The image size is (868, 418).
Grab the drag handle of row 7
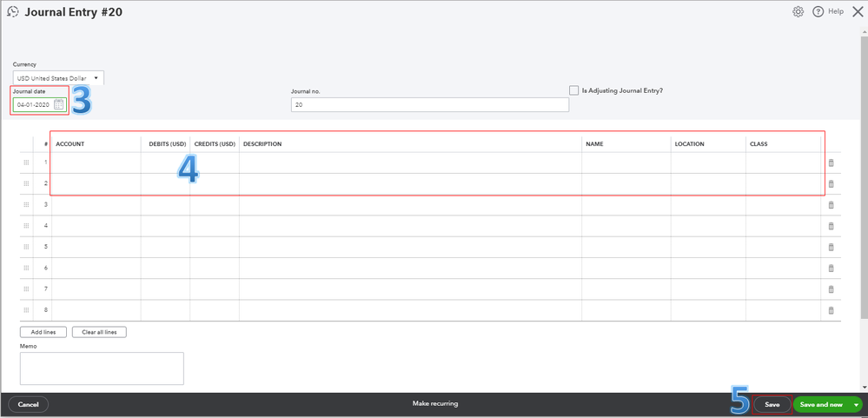(x=26, y=289)
